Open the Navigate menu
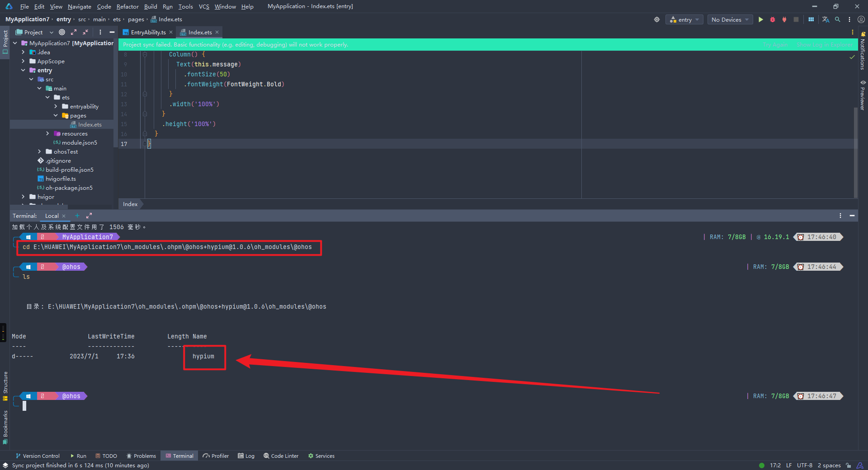This screenshot has height=470, width=868. point(79,6)
